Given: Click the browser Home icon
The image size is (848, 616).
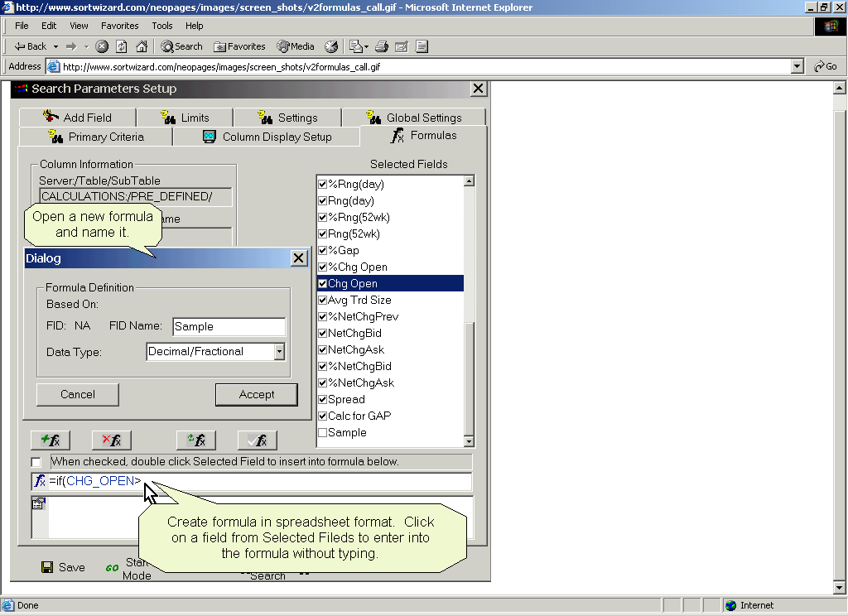Looking at the screenshot, I should (x=142, y=46).
